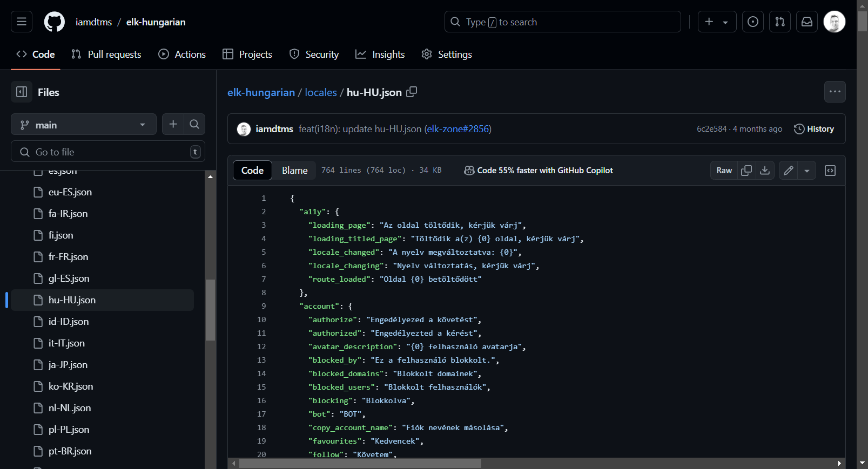Open nl-NL.json in file tree
868x469 pixels.
(103, 408)
